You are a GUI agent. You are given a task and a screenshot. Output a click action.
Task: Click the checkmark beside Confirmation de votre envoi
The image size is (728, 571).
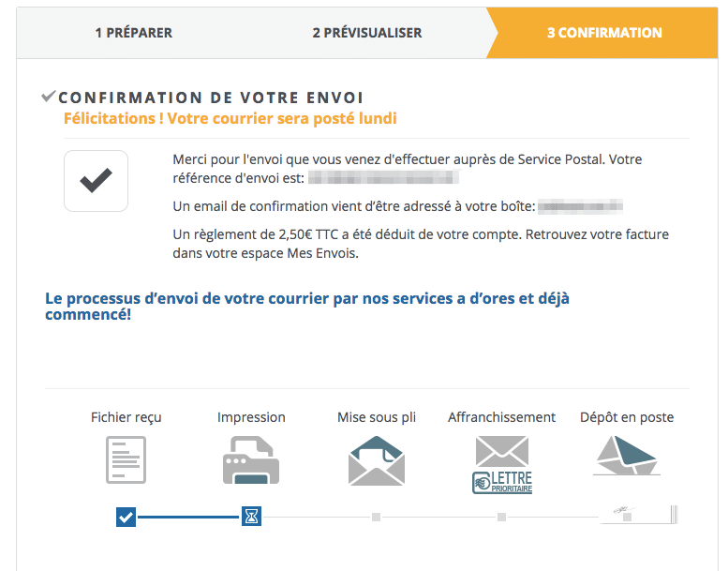[49, 97]
